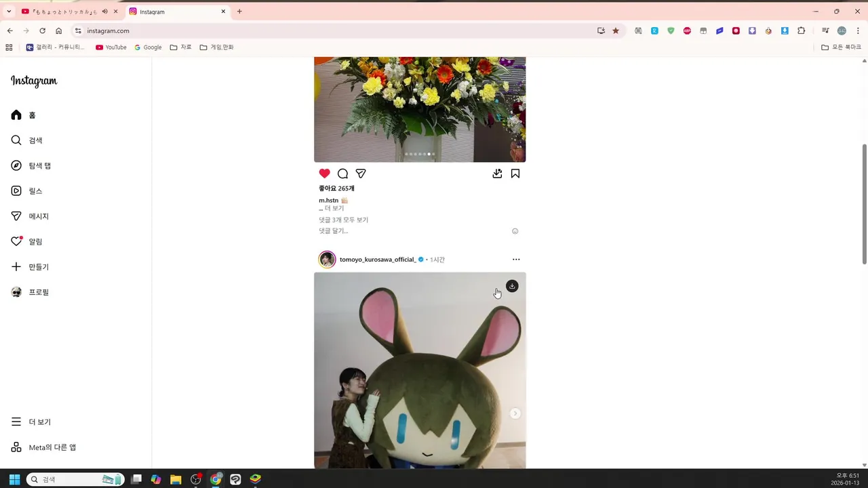Bookmark the m.hstn post
Image resolution: width=868 pixels, height=488 pixels.
point(515,174)
